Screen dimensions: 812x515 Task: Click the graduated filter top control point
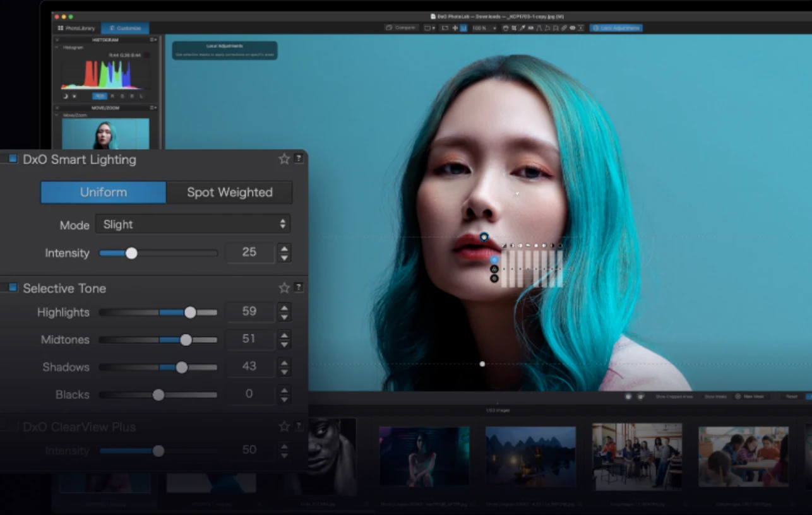(484, 237)
